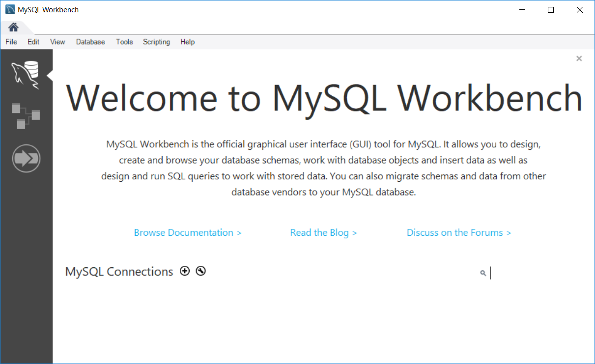Open the View menu
The image size is (595, 364).
coord(57,42)
